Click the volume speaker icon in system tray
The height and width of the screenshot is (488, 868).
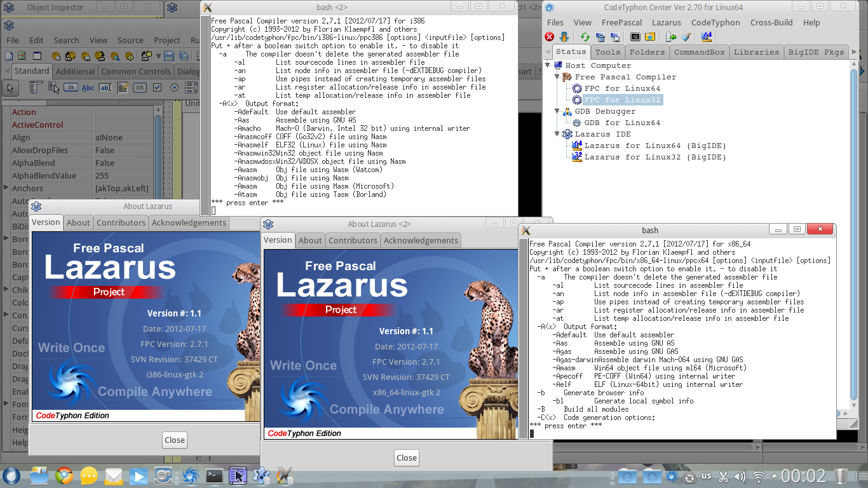[740, 476]
